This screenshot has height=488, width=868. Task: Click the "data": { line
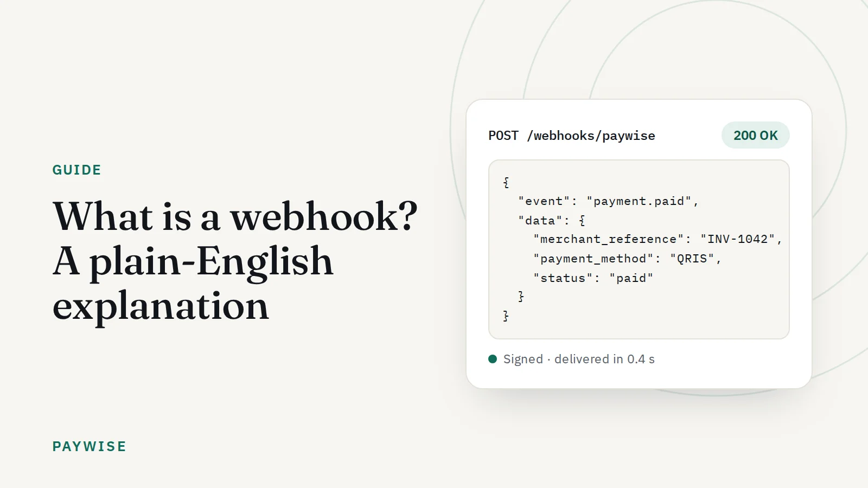tap(552, 221)
